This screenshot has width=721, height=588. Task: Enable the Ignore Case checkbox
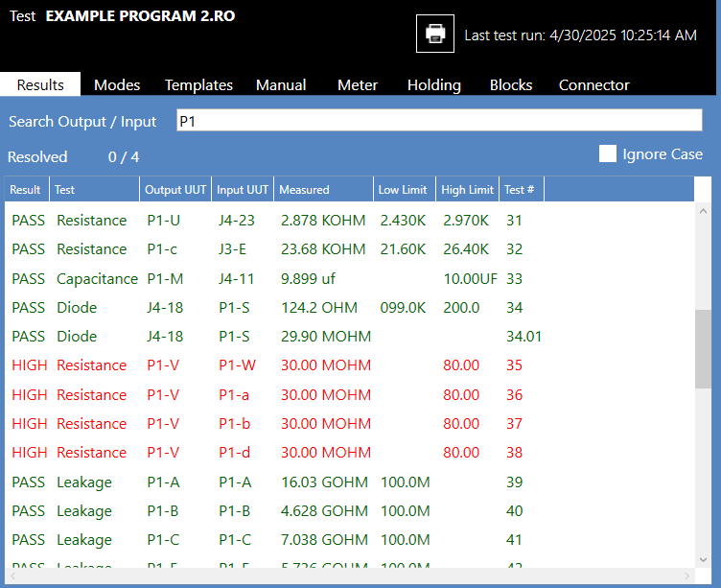(x=608, y=153)
